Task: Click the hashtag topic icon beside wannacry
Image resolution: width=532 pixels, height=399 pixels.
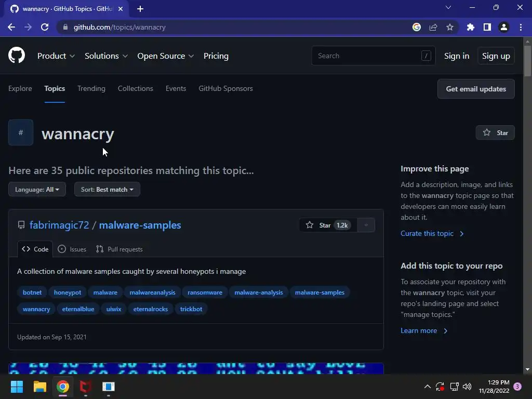Action: click(x=21, y=132)
